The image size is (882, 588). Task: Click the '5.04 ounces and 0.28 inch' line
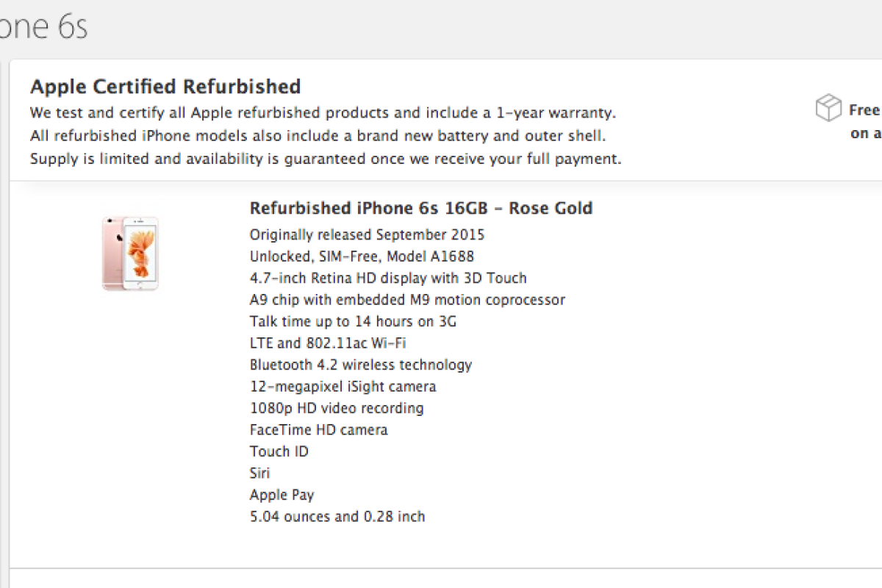click(337, 517)
